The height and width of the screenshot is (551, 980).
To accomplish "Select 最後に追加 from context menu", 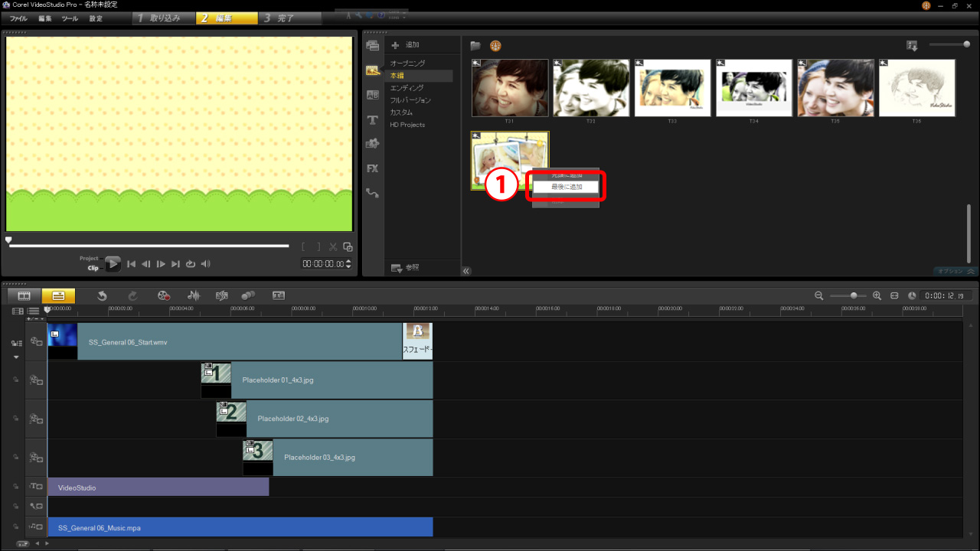I will pyautogui.click(x=567, y=187).
